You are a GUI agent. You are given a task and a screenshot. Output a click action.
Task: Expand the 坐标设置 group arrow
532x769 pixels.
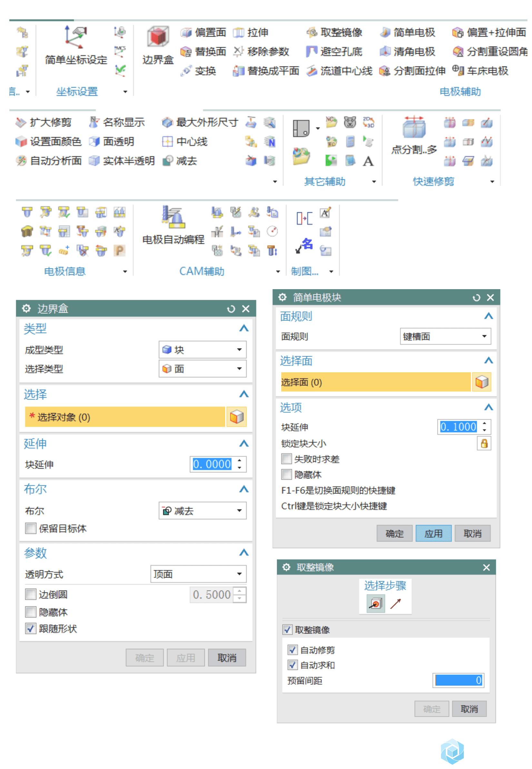coord(125,91)
